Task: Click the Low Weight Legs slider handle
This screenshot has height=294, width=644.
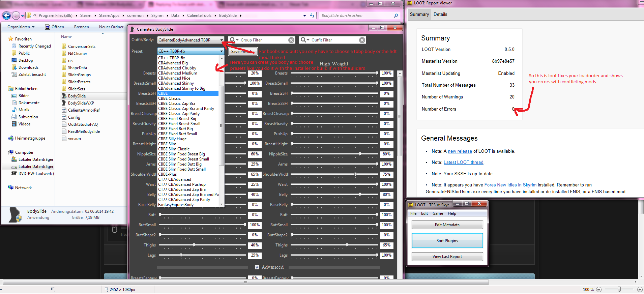Action: coord(181,255)
